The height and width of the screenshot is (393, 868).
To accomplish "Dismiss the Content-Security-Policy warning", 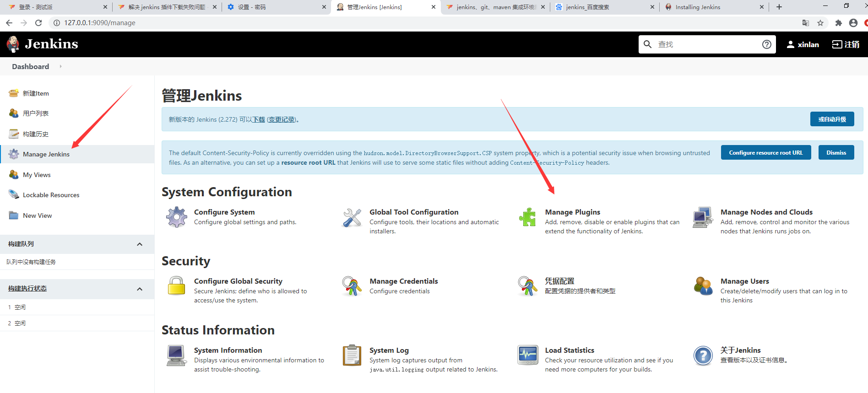I will 836,153.
